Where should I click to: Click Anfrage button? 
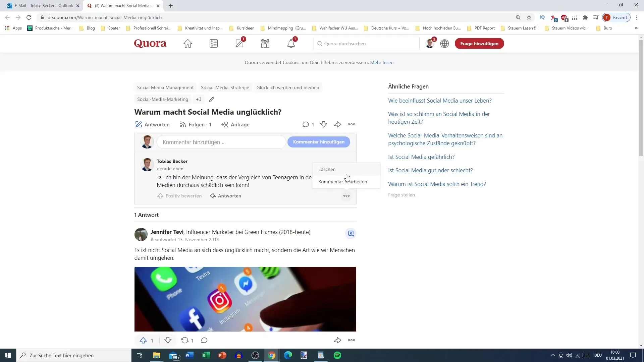(235, 124)
